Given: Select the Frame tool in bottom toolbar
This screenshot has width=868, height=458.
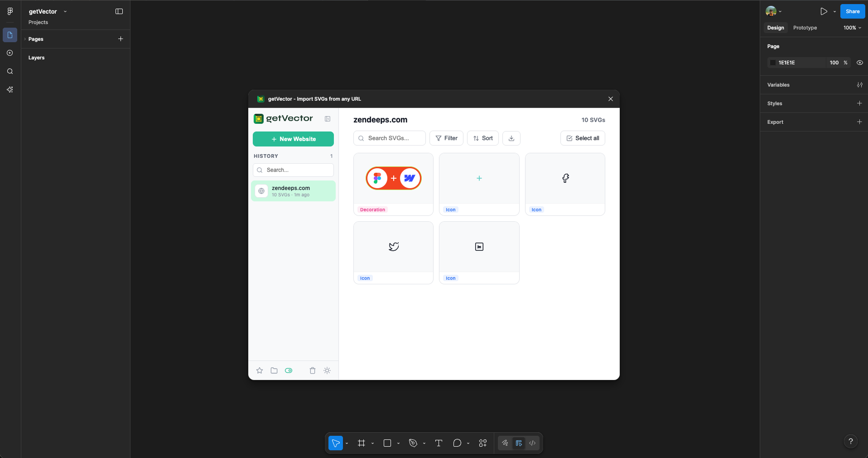Looking at the screenshot, I should [x=362, y=443].
